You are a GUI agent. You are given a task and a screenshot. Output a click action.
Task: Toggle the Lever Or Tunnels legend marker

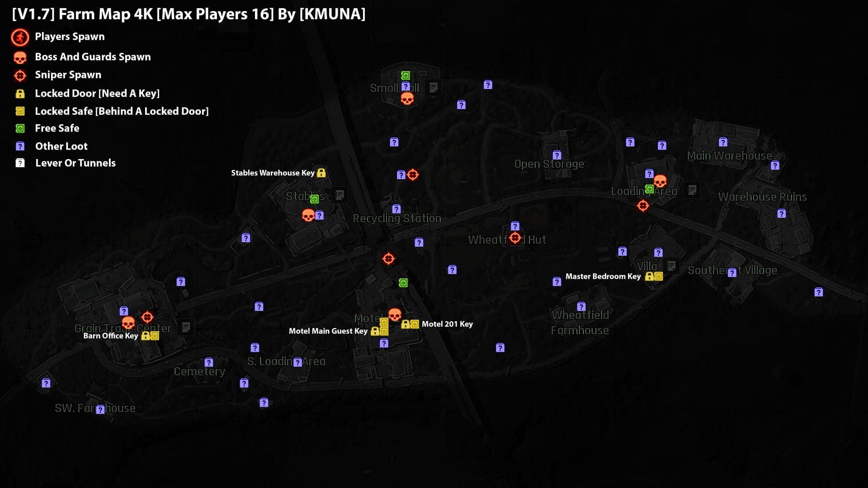(19, 163)
